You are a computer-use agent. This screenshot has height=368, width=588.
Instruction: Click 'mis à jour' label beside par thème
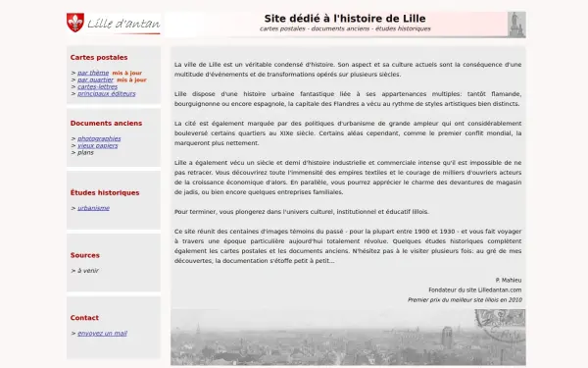[127, 74]
